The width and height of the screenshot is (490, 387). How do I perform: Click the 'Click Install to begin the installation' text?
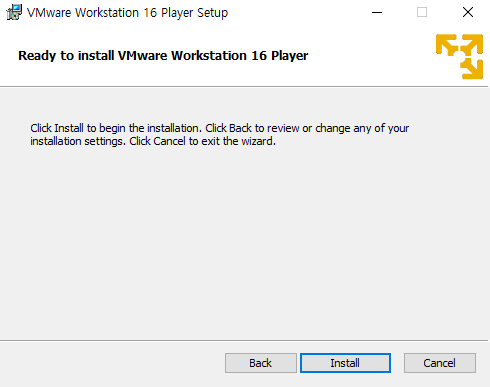click(x=115, y=128)
